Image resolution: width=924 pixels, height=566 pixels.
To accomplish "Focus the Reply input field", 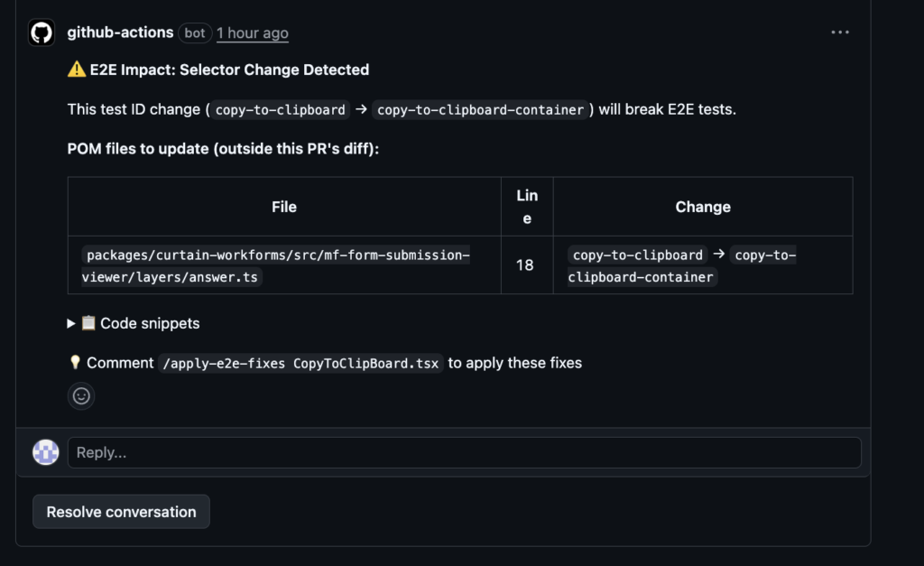I will (x=464, y=452).
